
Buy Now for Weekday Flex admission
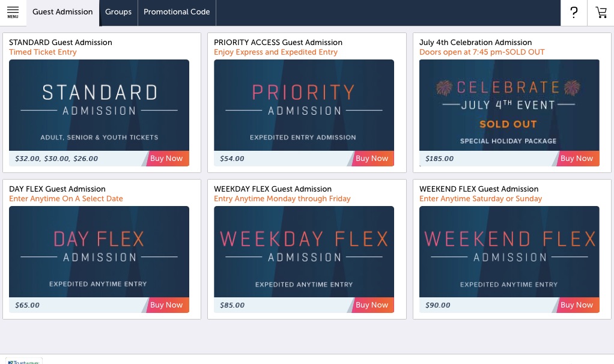pyautogui.click(x=372, y=305)
